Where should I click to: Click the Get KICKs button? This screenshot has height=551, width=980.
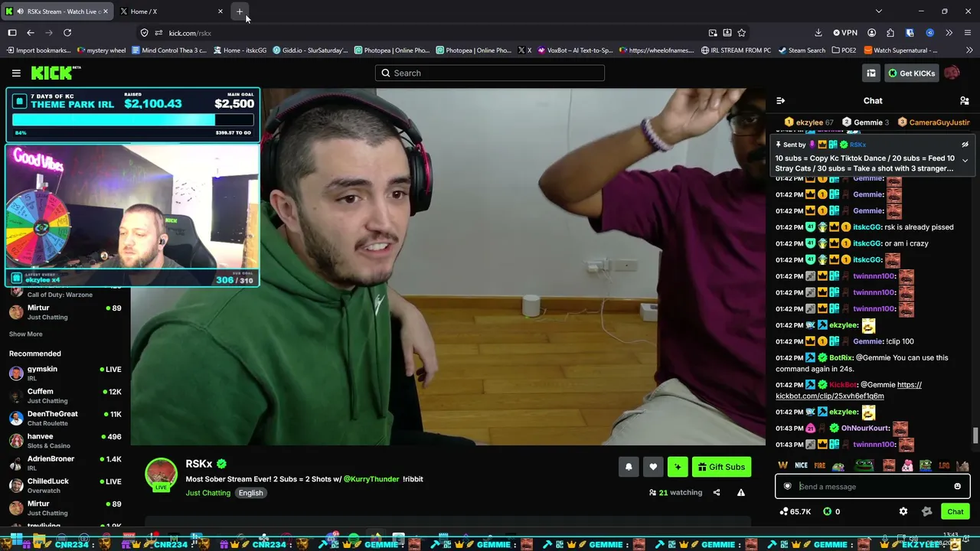pos(911,73)
